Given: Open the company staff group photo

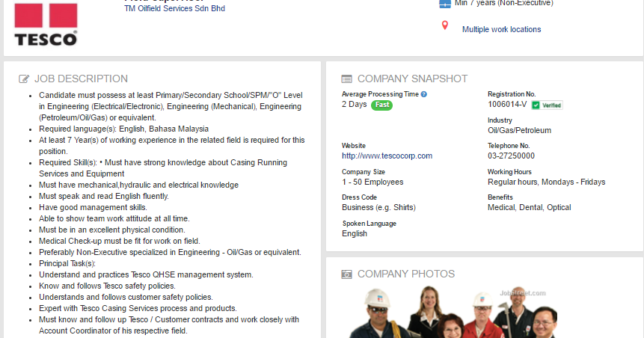Looking at the screenshot, I should (453, 312).
